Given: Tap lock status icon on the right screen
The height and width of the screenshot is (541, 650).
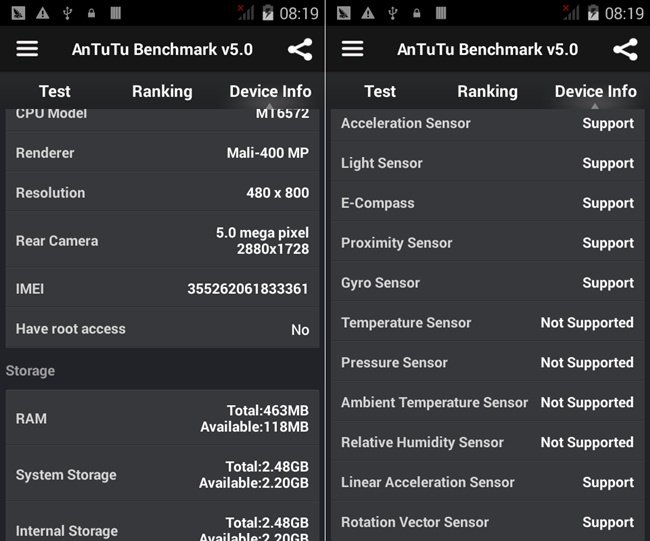Looking at the screenshot, I should click(x=416, y=13).
